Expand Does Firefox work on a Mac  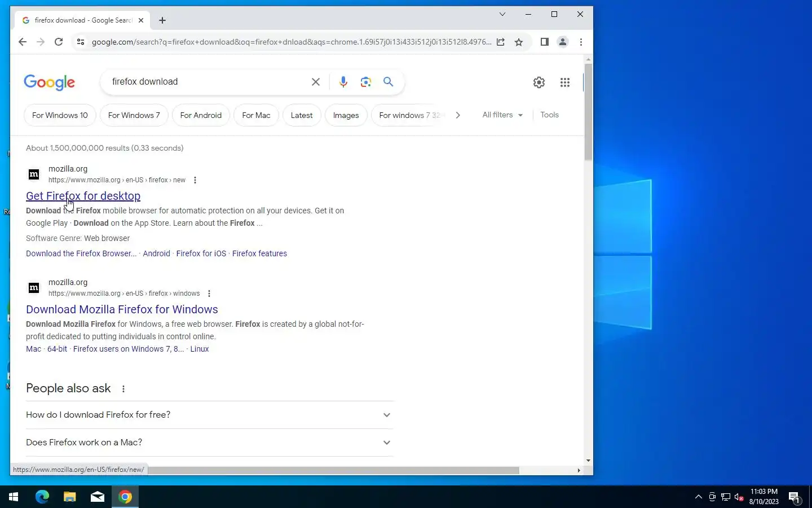tap(209, 443)
